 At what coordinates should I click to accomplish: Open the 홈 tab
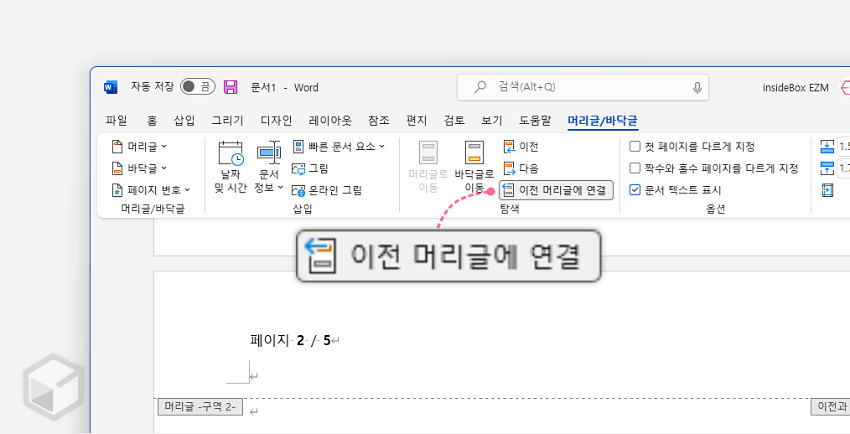[152, 120]
